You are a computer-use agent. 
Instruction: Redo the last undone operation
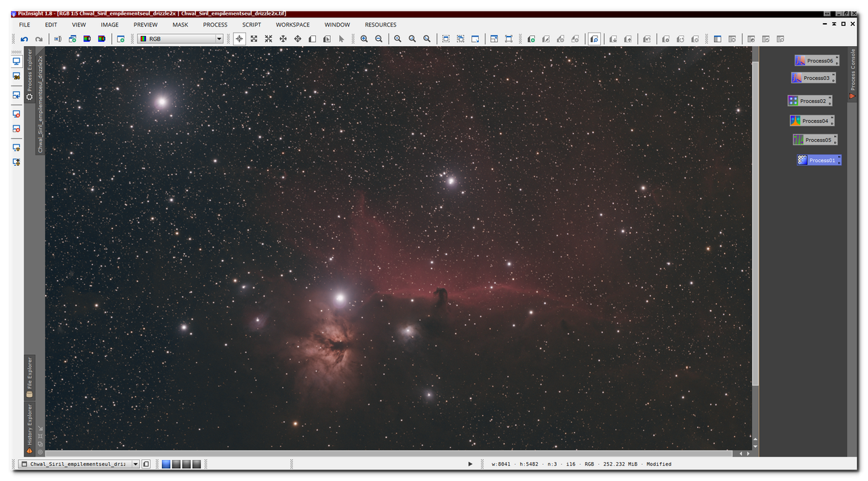(39, 39)
